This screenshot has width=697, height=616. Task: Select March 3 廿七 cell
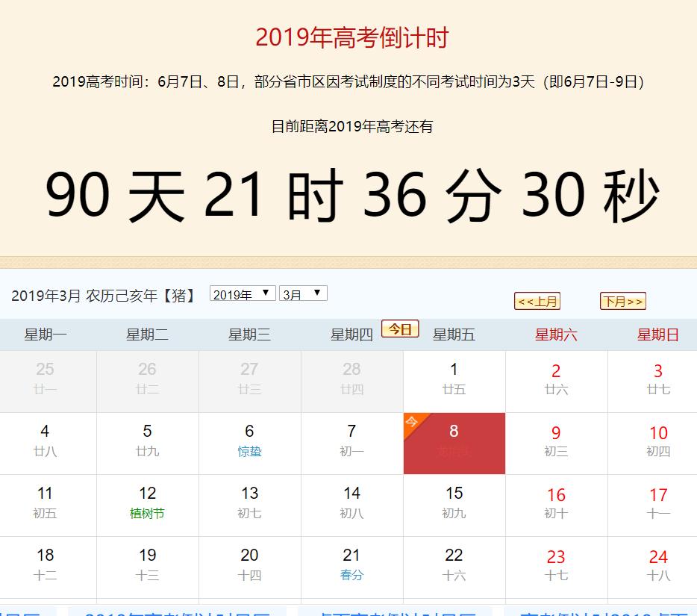(x=652, y=382)
